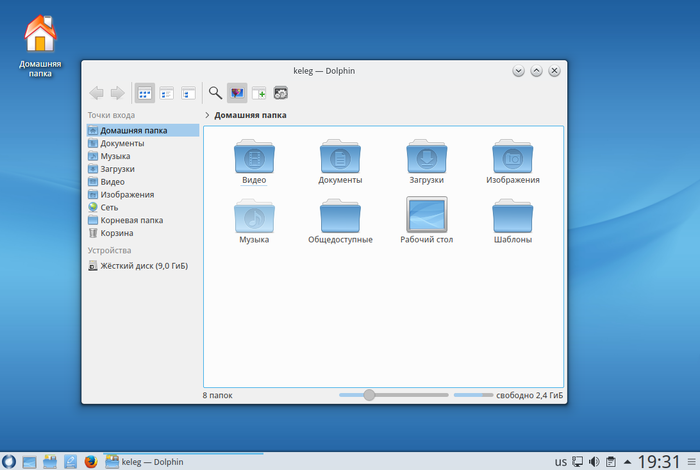Expand hidden system tray icons arrow
Screen dimensions: 700x470
point(627,462)
